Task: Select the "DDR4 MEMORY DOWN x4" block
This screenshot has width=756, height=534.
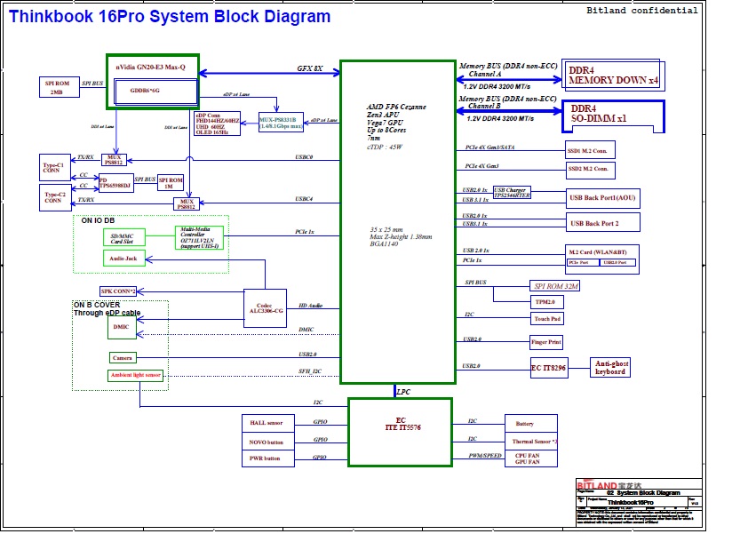Action: pyautogui.click(x=613, y=76)
